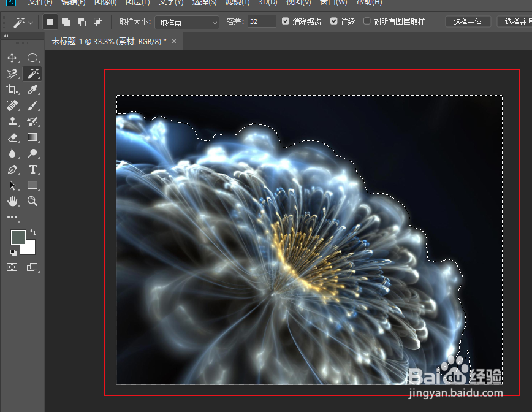This screenshot has width=532, height=412.
Task: Select the Pen tool
Action: (x=12, y=169)
